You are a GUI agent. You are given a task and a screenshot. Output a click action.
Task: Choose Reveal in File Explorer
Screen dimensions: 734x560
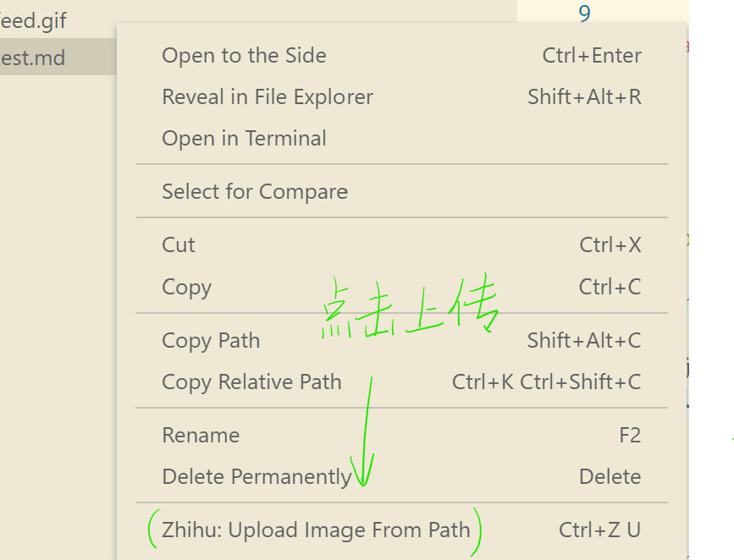click(x=401, y=97)
